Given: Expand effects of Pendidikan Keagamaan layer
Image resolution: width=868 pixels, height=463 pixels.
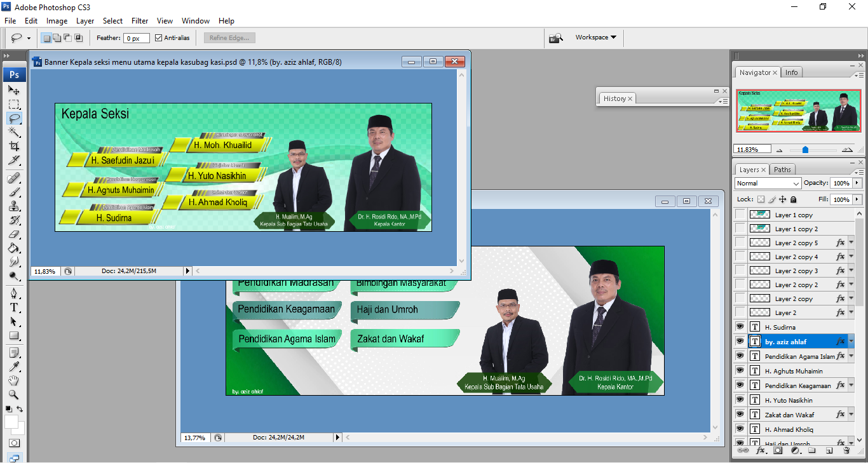Looking at the screenshot, I should pyautogui.click(x=851, y=385).
